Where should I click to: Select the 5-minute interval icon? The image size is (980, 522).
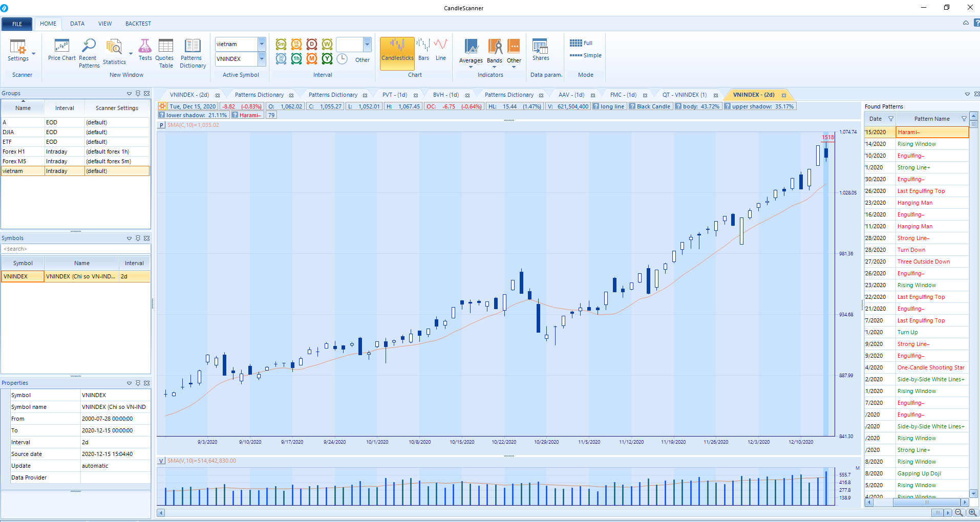pos(281,45)
